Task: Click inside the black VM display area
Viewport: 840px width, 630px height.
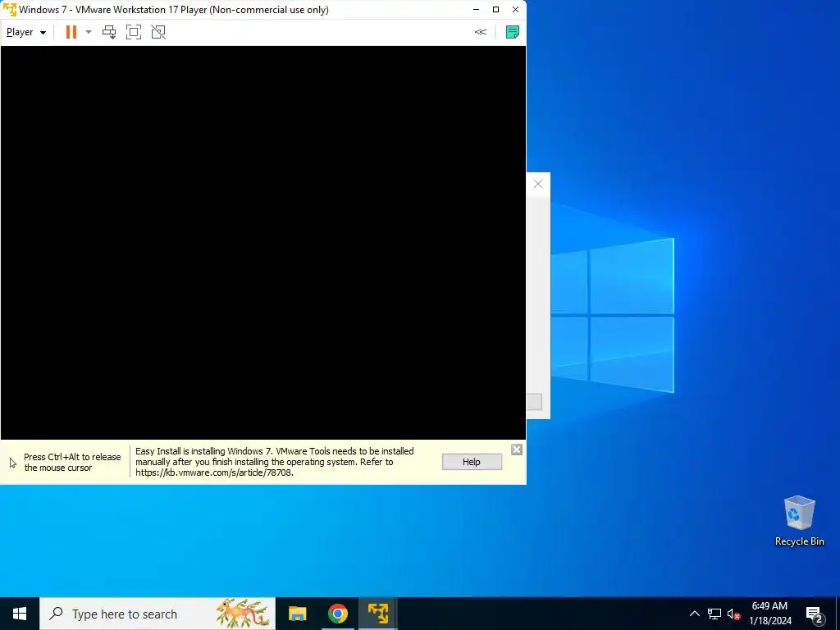Action: [263, 243]
